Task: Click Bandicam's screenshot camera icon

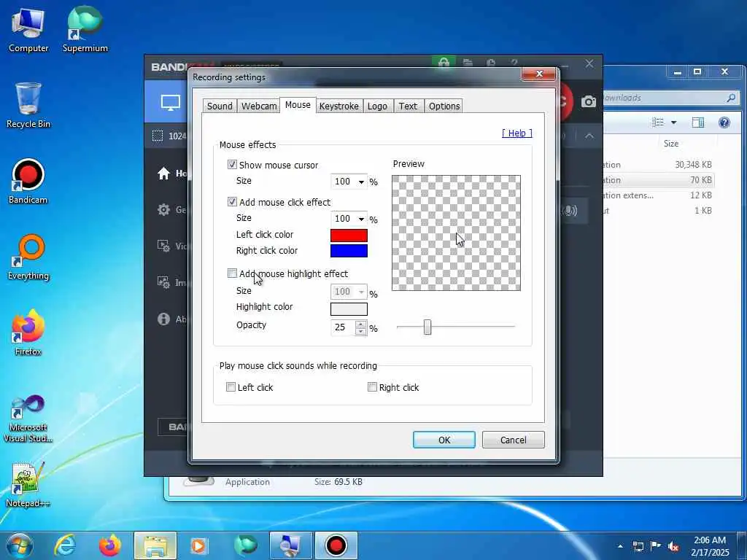Action: point(589,101)
